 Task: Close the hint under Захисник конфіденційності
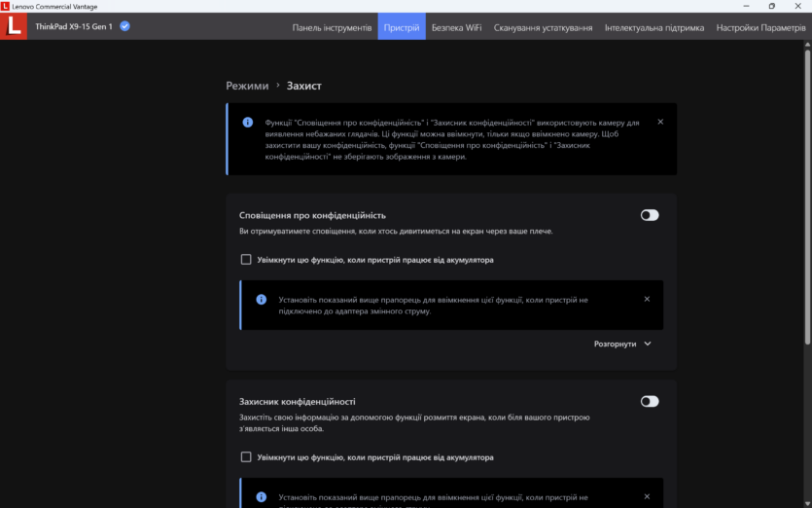pos(647,496)
